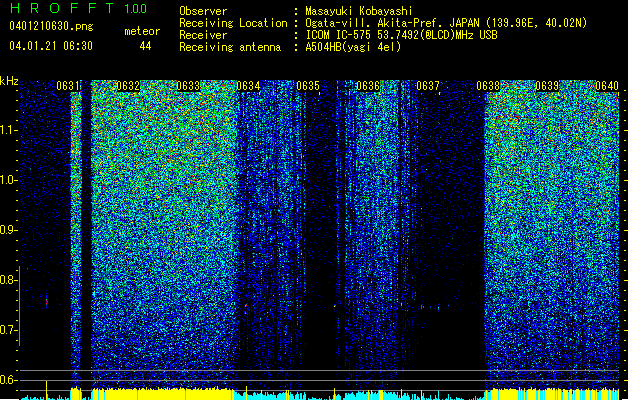The image size is (629, 400).
Task: Click the 0632 time marker
Action: coord(128,86)
